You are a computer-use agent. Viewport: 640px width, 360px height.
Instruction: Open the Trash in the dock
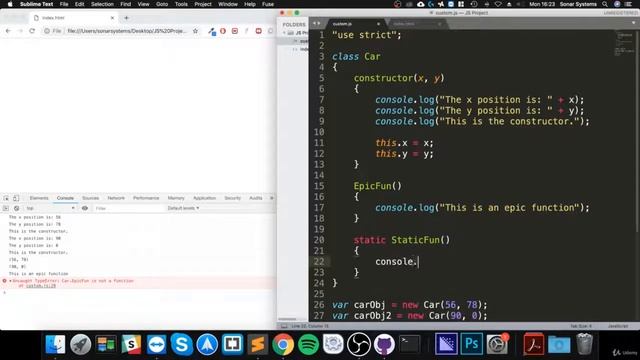pyautogui.click(x=584, y=344)
